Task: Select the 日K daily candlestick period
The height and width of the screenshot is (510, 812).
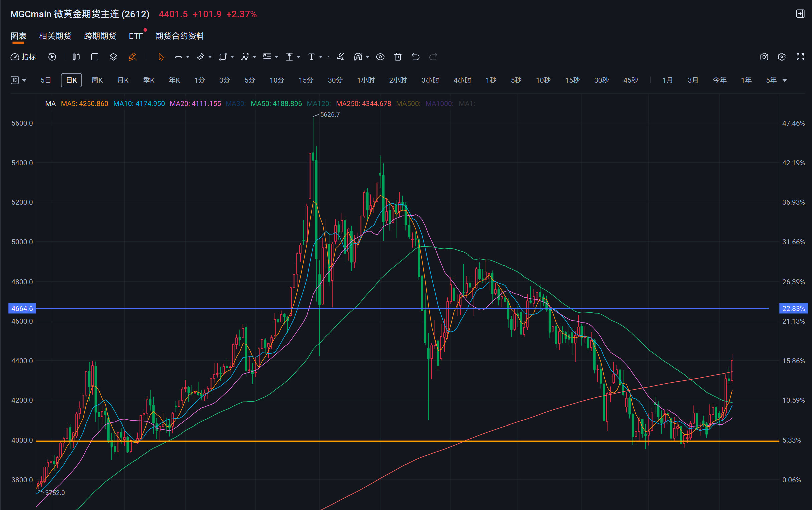Action: (x=71, y=80)
